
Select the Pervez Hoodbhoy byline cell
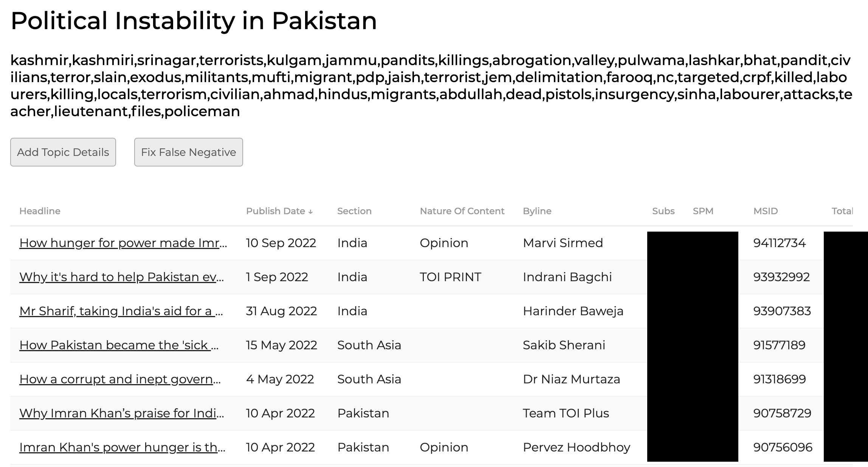point(577,447)
